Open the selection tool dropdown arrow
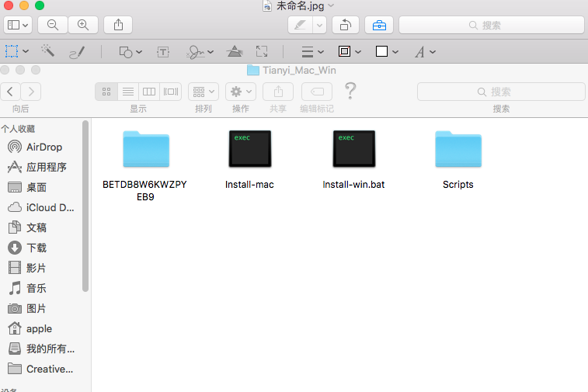588x392 pixels. point(26,51)
